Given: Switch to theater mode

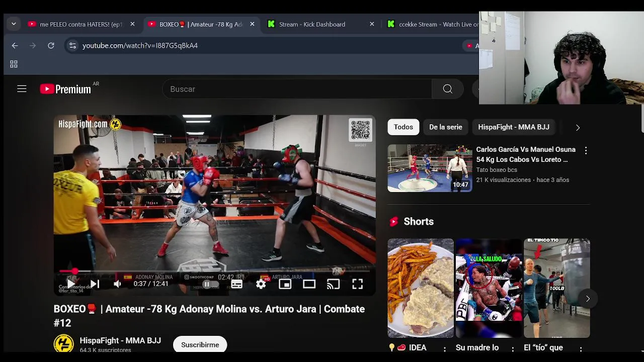Looking at the screenshot, I should (309, 284).
